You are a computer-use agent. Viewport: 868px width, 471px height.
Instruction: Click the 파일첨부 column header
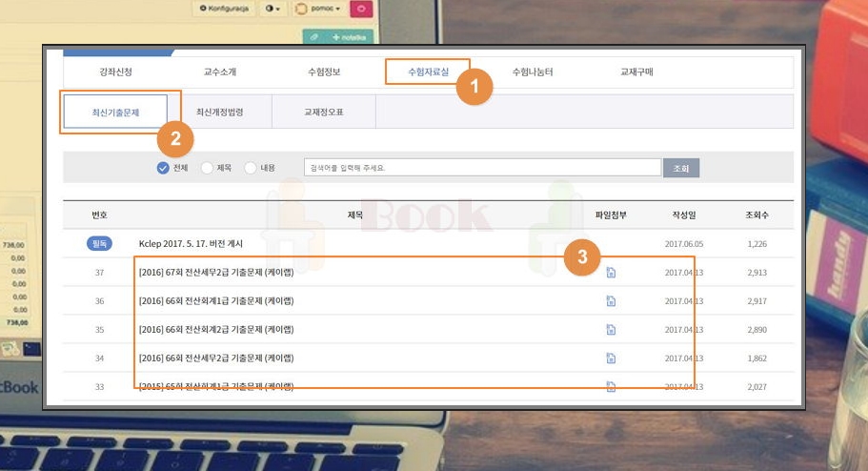pyautogui.click(x=611, y=215)
